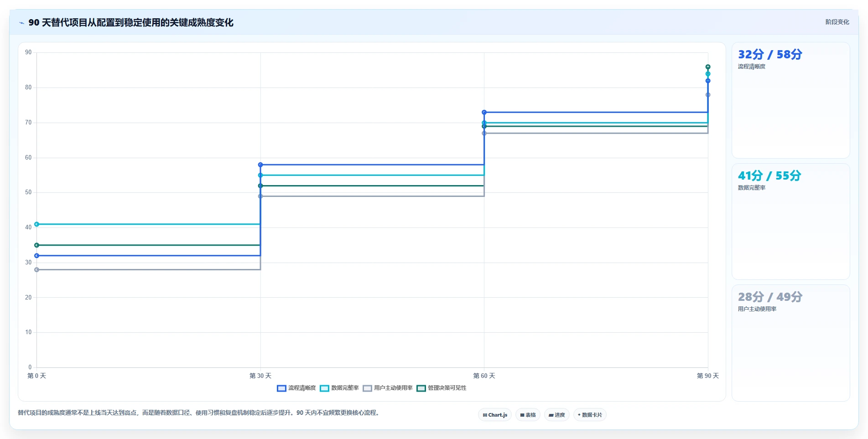Click the Chart.js tag
868x439 pixels.
pos(495,415)
